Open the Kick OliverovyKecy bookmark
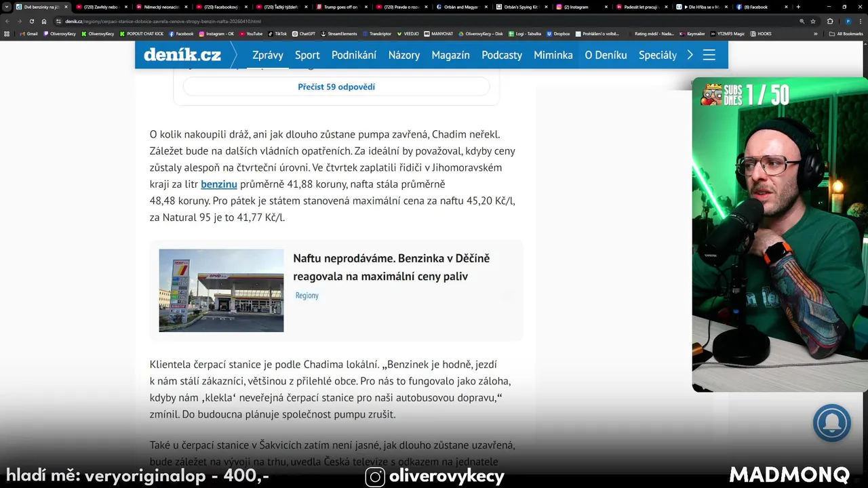 point(98,33)
